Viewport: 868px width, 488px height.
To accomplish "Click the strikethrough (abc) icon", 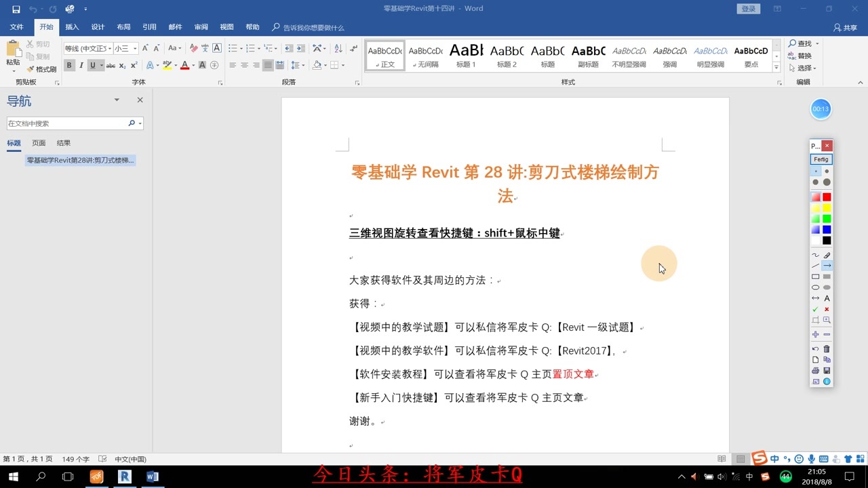I will pyautogui.click(x=111, y=66).
